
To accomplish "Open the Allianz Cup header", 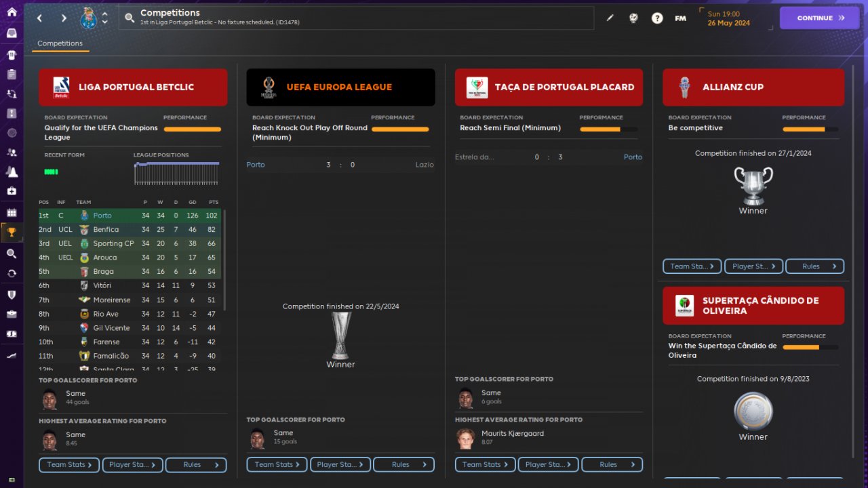I will point(753,87).
